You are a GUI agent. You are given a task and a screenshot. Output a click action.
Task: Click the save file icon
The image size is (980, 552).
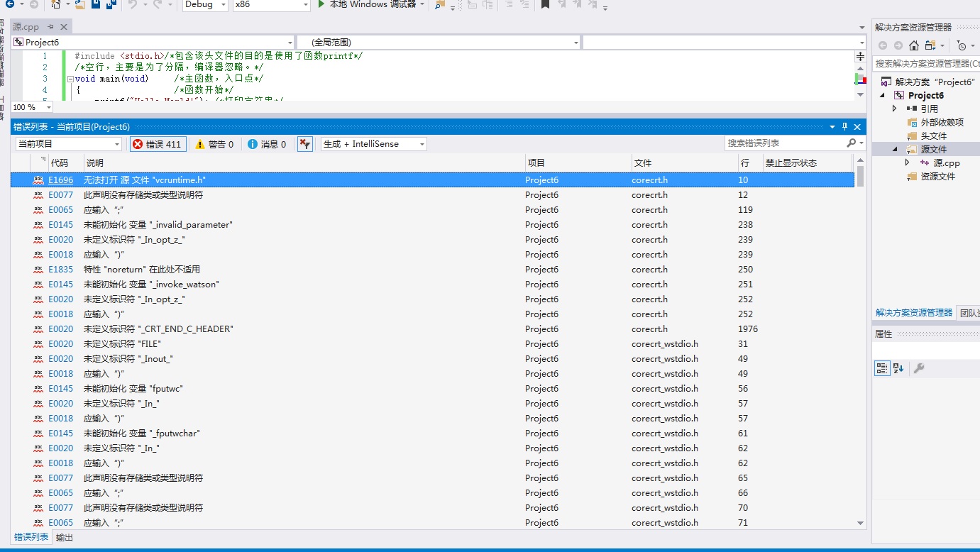point(96,4)
